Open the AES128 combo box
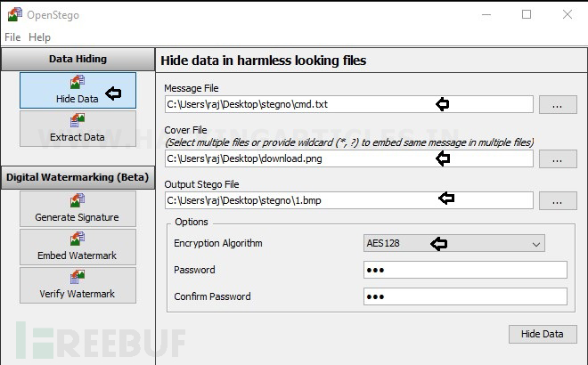This screenshot has width=588, height=365. coord(453,243)
